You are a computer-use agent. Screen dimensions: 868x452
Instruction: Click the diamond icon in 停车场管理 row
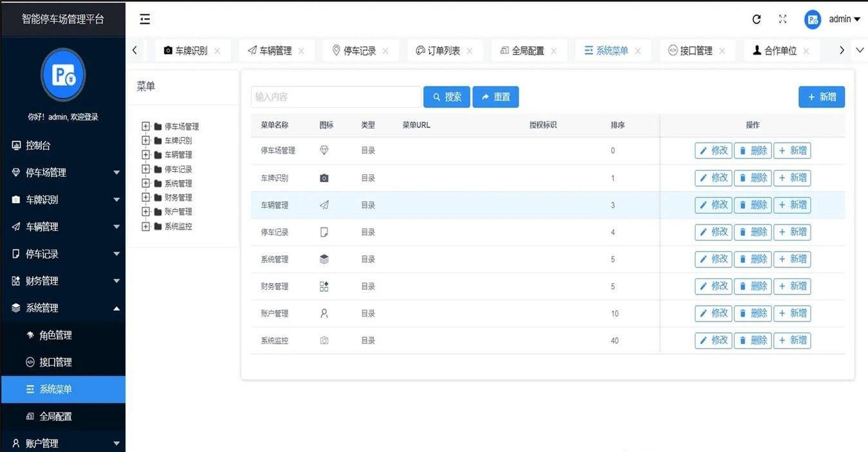coord(324,150)
